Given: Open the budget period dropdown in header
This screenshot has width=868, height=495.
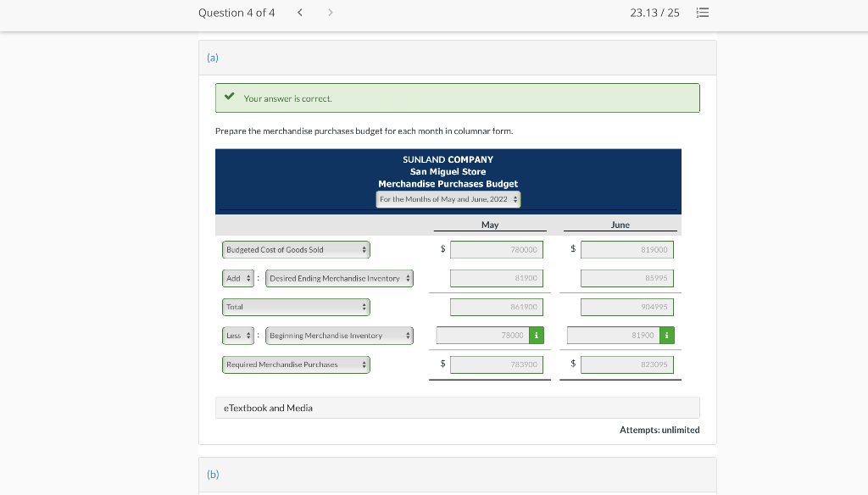Looking at the screenshot, I should [x=448, y=199].
